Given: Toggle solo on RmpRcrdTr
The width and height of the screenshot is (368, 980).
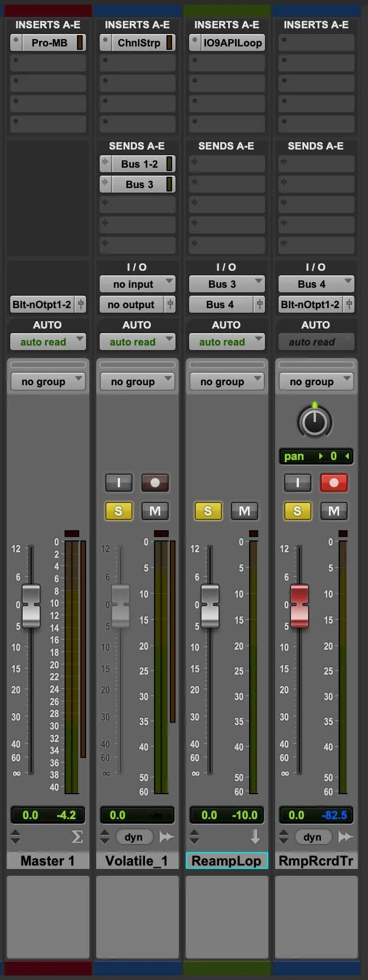Looking at the screenshot, I should tap(298, 511).
